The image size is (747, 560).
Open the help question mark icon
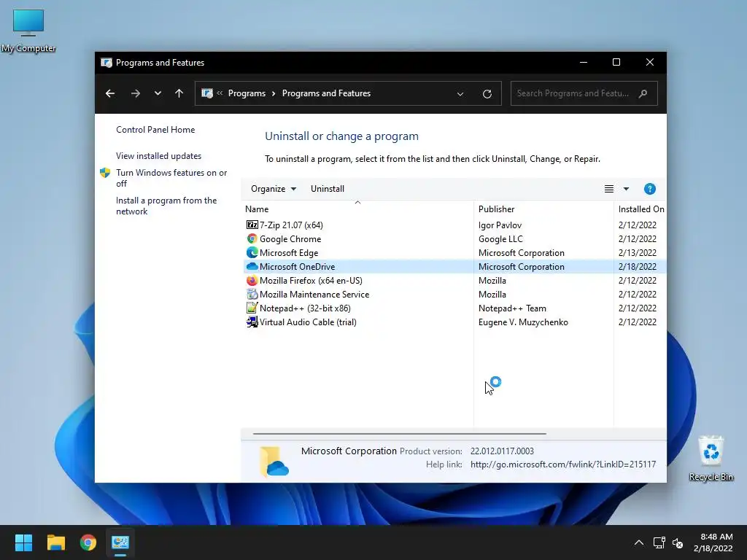[649, 189]
